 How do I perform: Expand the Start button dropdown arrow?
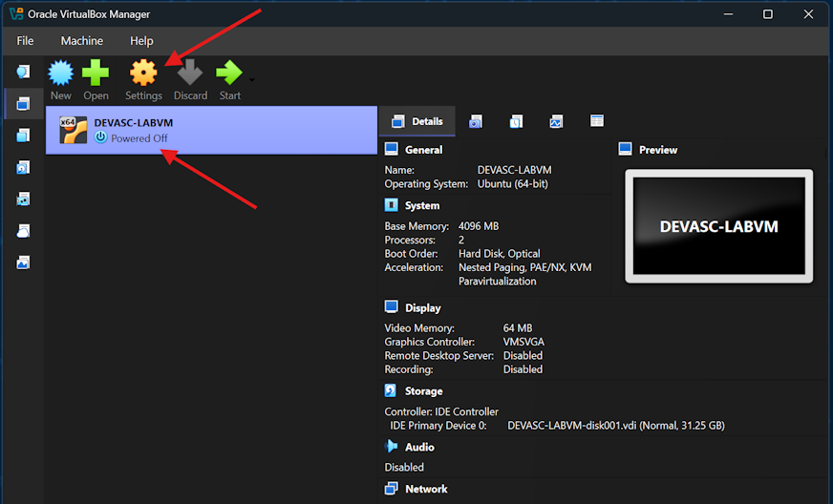[252, 80]
